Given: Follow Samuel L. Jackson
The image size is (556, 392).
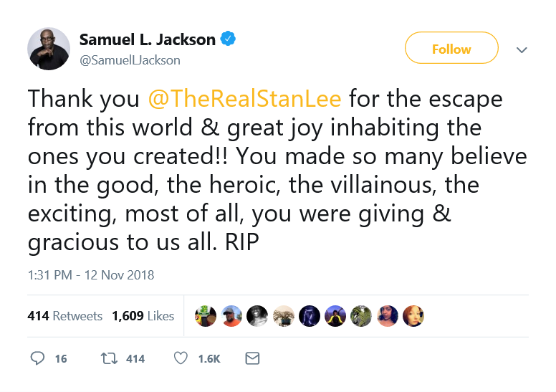Looking at the screenshot, I should coord(451,48).
